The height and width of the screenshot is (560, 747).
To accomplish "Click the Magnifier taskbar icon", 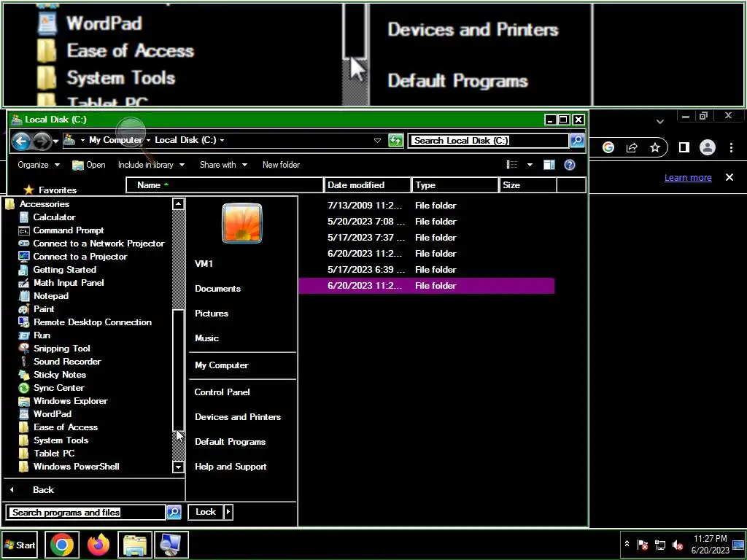I will pos(171,545).
